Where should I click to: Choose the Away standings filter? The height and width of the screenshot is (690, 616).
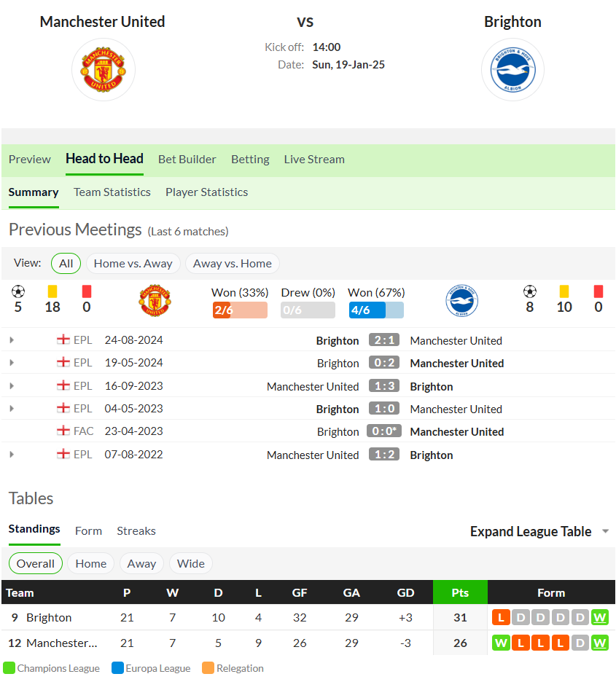click(x=141, y=564)
